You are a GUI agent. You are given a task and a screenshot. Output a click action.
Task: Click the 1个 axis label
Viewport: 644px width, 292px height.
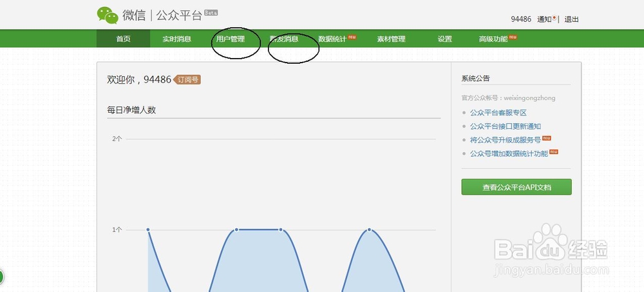(x=117, y=229)
